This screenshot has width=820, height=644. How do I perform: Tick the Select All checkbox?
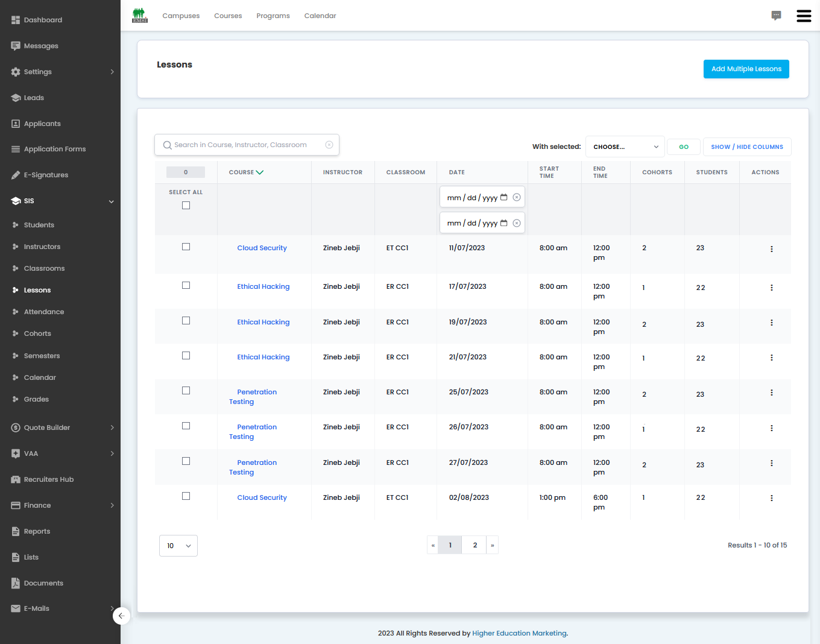coord(186,206)
